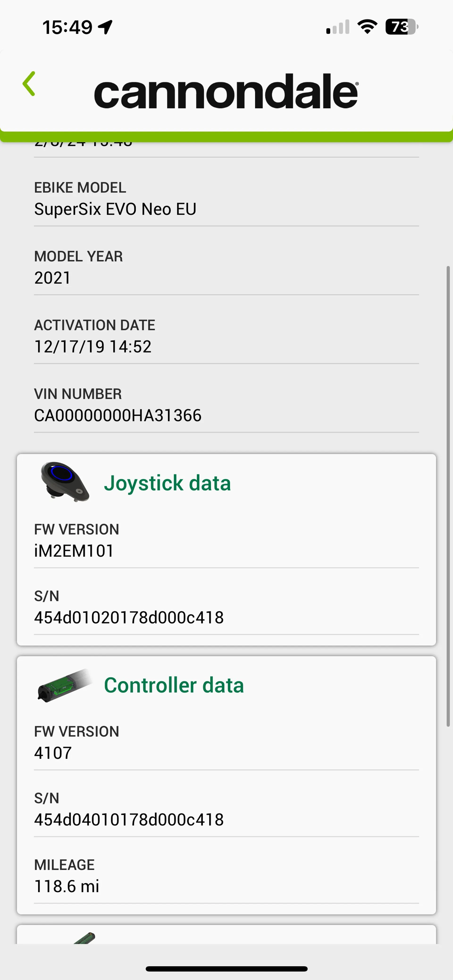This screenshot has height=980, width=453.
Task: Tap the green back chevron
Action: [29, 84]
